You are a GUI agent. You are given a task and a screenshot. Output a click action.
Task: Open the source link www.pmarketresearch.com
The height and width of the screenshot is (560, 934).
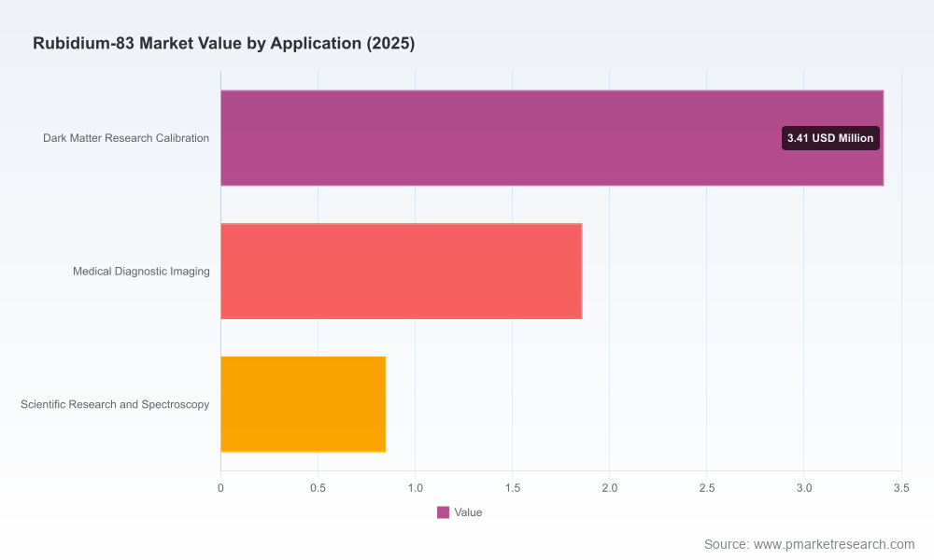pyautogui.click(x=834, y=544)
